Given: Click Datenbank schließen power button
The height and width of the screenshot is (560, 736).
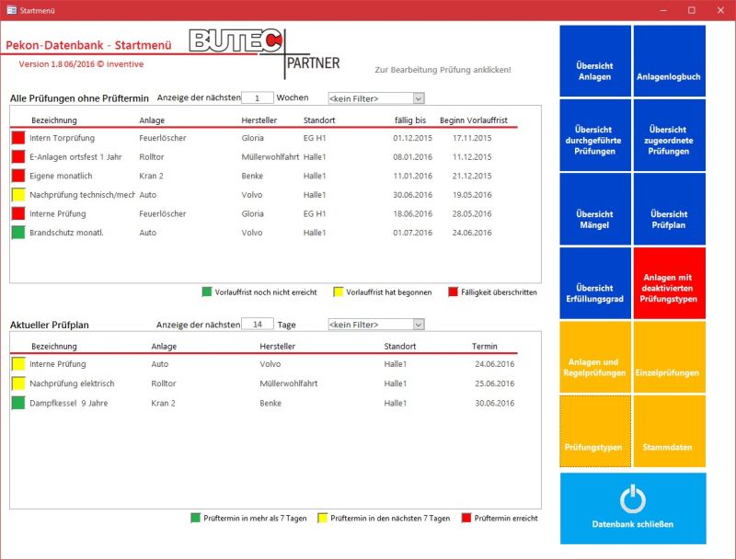Looking at the screenshot, I should [633, 509].
